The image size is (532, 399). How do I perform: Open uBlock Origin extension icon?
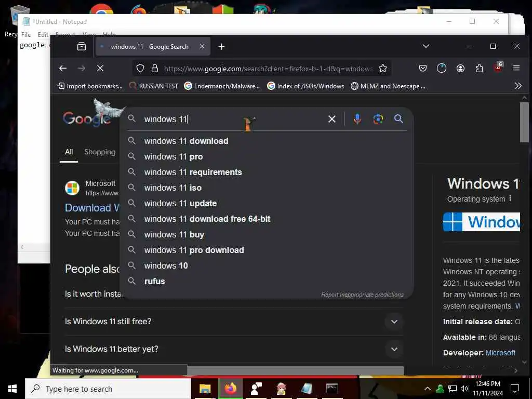(x=498, y=67)
